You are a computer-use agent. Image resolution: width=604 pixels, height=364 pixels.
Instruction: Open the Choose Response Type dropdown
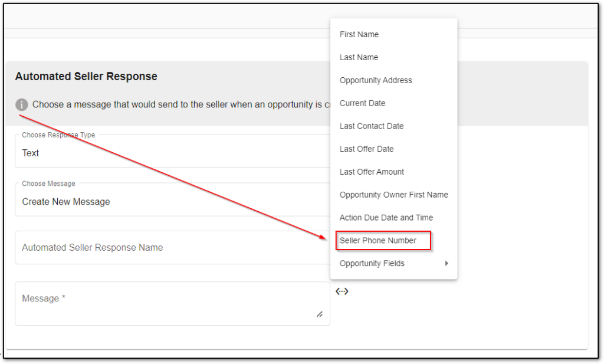pos(173,151)
